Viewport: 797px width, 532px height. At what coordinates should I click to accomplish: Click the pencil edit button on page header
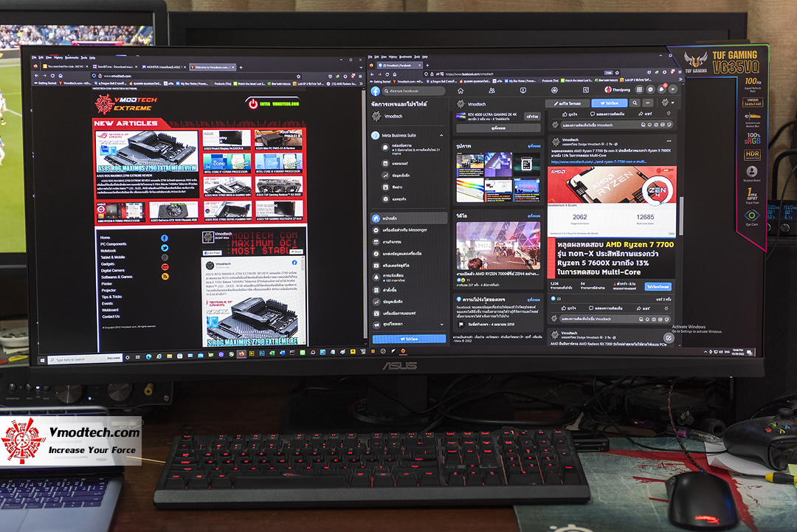(x=567, y=103)
